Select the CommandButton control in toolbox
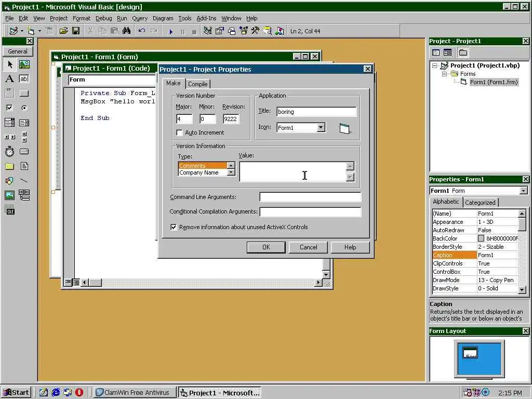The width and height of the screenshot is (532, 399). pos(24,94)
